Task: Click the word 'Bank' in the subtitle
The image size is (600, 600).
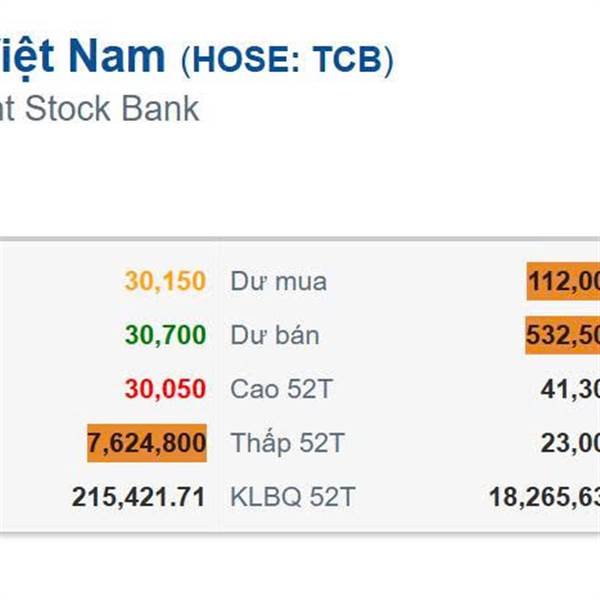Action: (x=172, y=108)
